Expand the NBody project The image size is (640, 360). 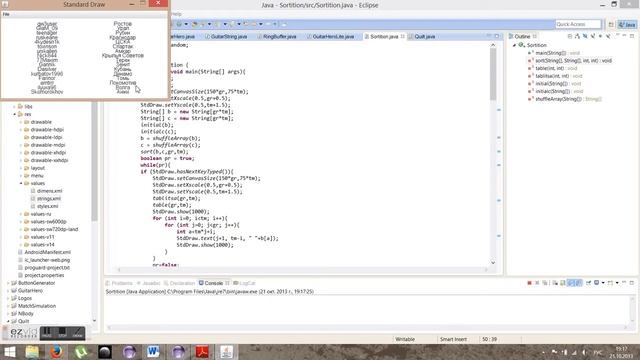[x=8, y=313]
